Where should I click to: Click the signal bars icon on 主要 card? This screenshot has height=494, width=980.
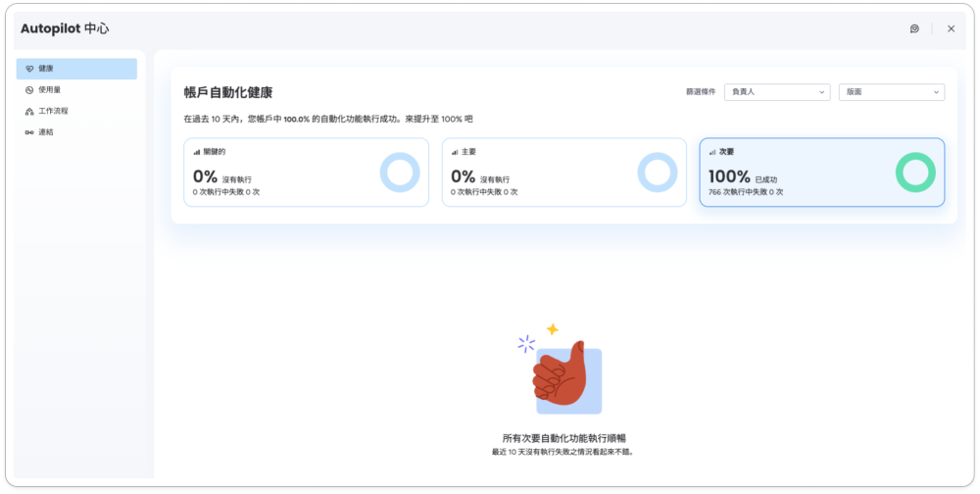coord(455,152)
